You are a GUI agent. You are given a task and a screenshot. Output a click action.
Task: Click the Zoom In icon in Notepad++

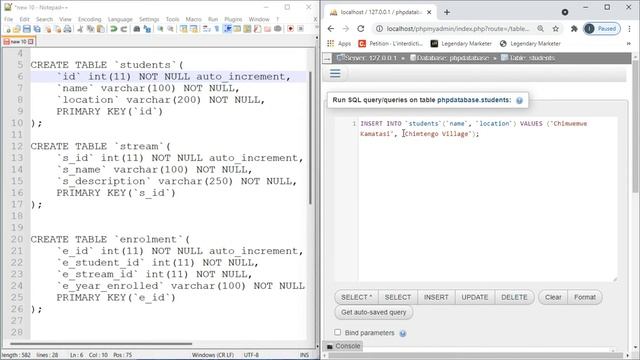[160, 29]
